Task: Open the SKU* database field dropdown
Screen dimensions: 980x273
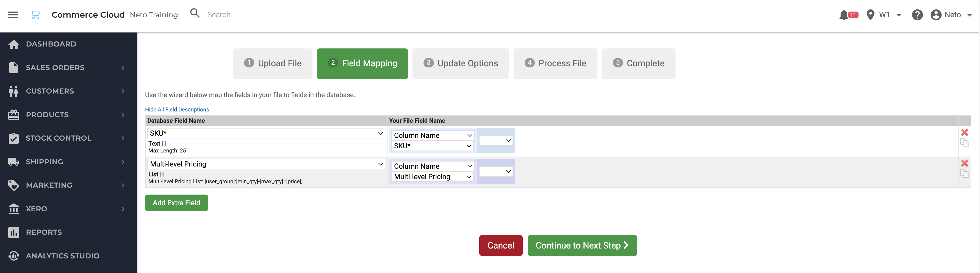Action: [266, 133]
